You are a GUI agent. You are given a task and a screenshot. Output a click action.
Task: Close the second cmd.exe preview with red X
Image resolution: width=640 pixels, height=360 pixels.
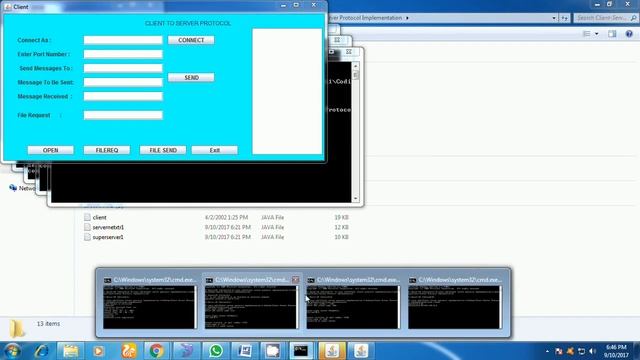(296, 280)
